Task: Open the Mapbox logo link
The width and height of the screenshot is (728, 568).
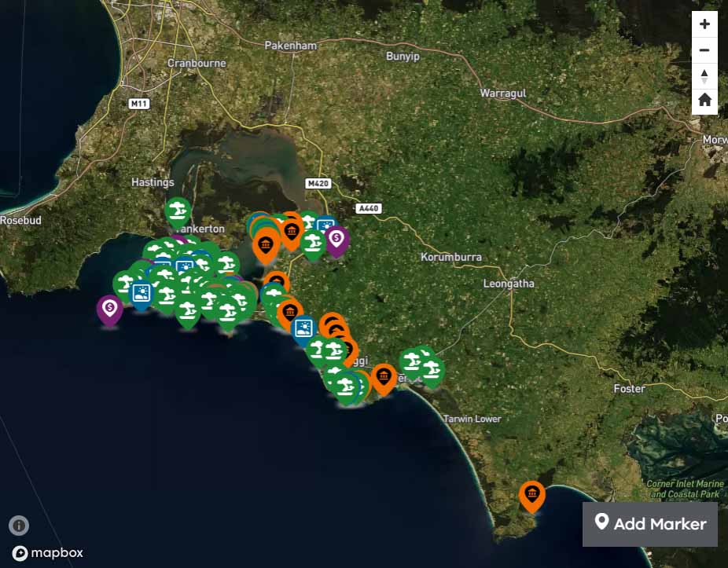Action: click(x=47, y=553)
